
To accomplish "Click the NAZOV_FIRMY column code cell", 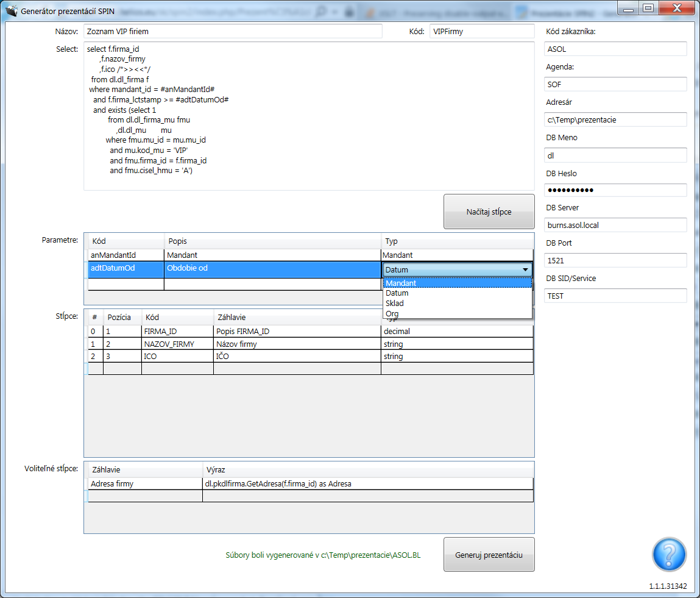I will (x=177, y=344).
